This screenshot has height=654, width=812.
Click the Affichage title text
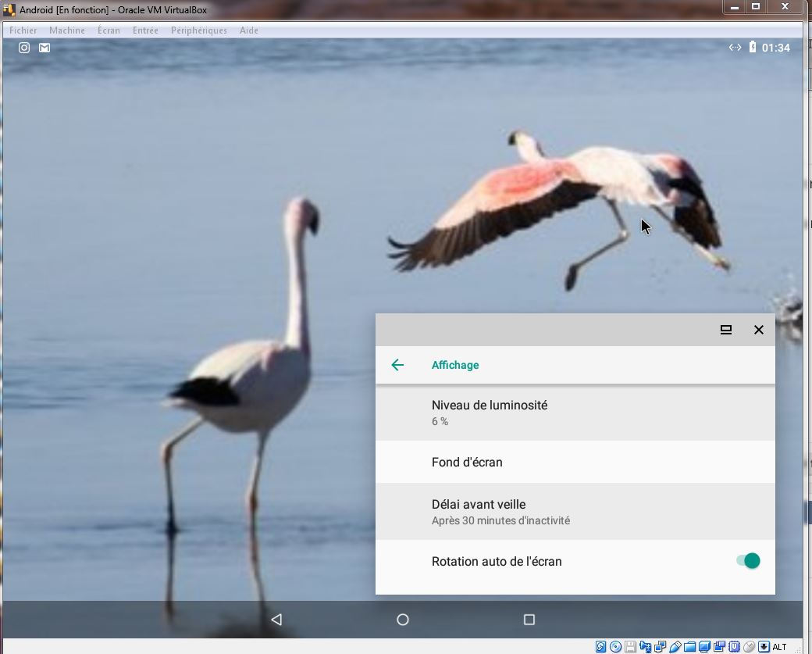click(x=455, y=365)
